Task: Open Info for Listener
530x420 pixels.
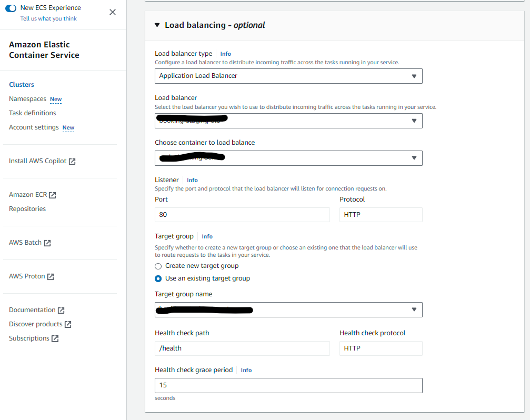Action: [192, 180]
